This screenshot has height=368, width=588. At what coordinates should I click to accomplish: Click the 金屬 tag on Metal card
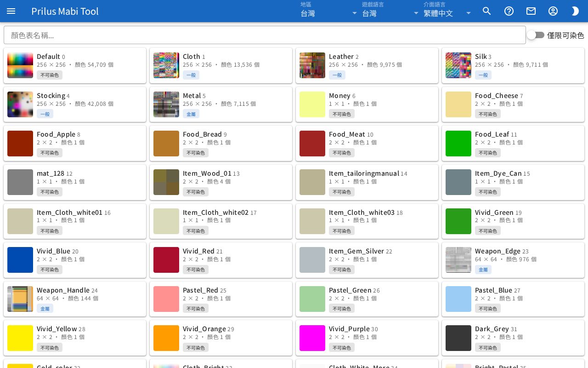[x=191, y=114]
